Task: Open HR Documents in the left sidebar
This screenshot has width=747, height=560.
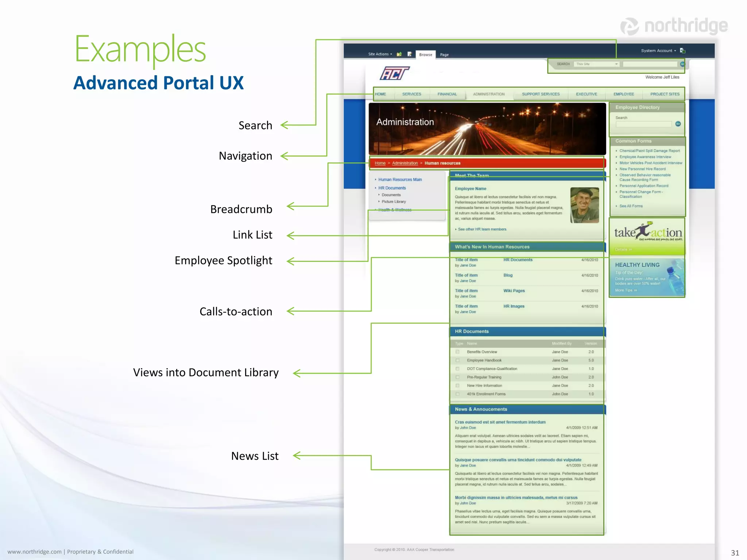Action: [x=392, y=188]
